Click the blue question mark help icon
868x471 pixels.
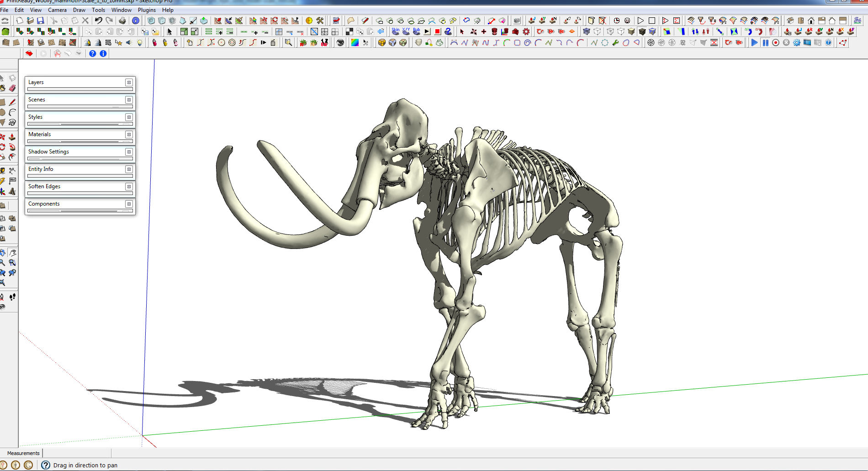pyautogui.click(x=92, y=53)
